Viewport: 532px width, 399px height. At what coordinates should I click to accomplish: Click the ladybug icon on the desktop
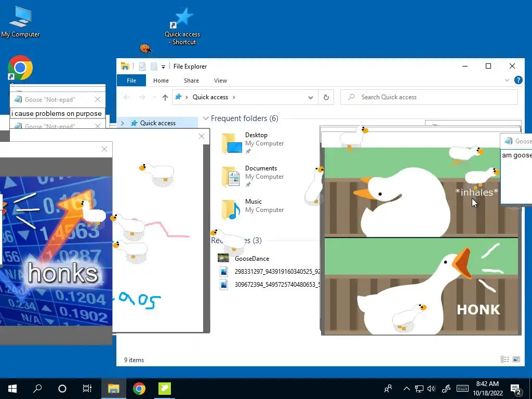tap(145, 48)
